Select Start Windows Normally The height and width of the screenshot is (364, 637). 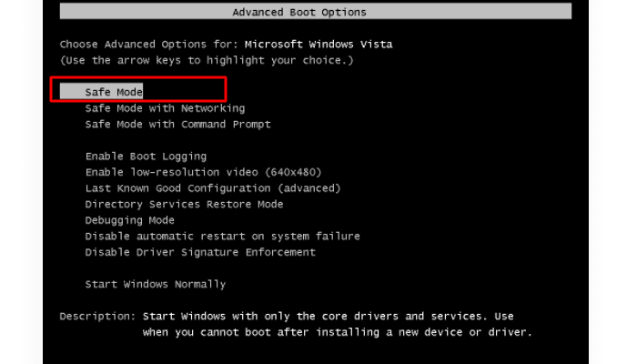pyautogui.click(x=155, y=284)
